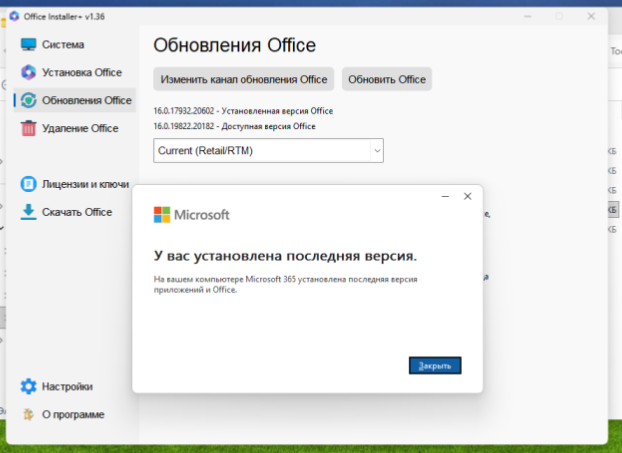Click Закрыть in the Microsoft dialog
The image size is (622, 453).
(435, 366)
